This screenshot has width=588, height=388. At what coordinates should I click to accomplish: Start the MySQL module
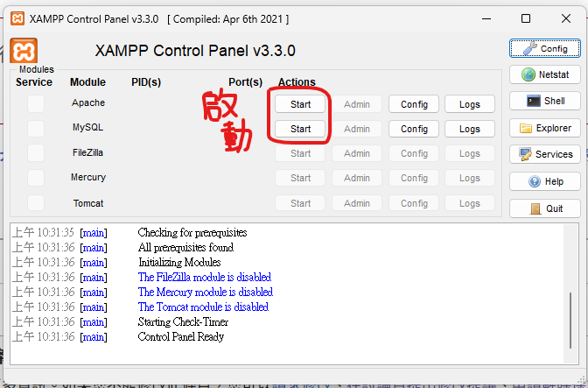coord(300,129)
